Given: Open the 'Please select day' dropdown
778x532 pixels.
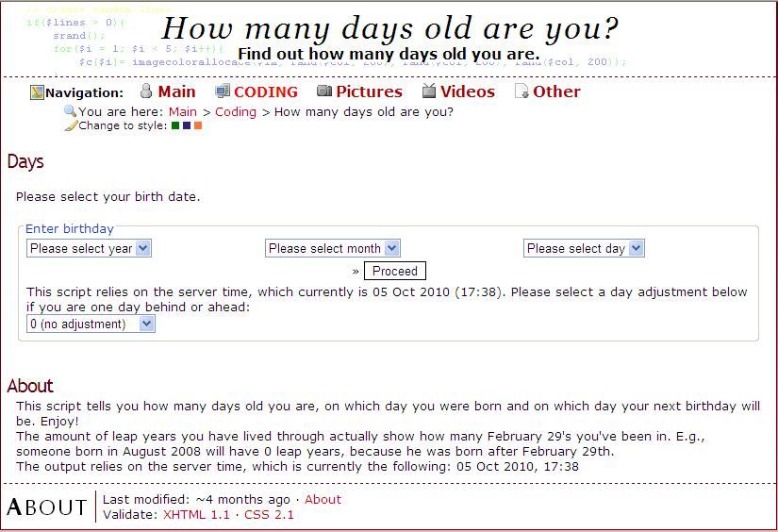Looking at the screenshot, I should coord(584,248).
